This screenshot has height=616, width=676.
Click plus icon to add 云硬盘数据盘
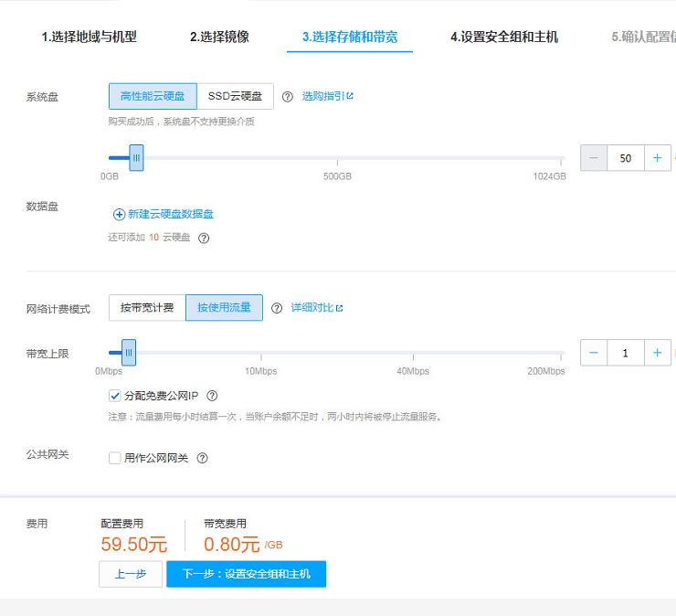click(x=119, y=214)
